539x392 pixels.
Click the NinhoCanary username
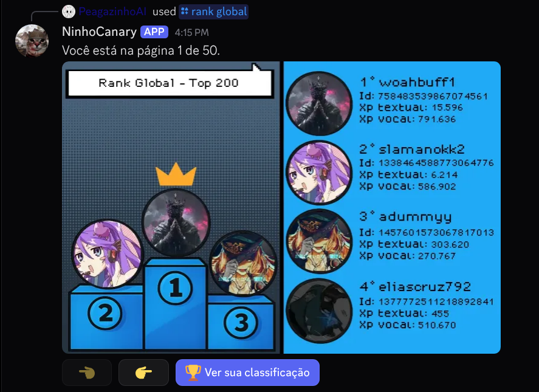(99, 32)
